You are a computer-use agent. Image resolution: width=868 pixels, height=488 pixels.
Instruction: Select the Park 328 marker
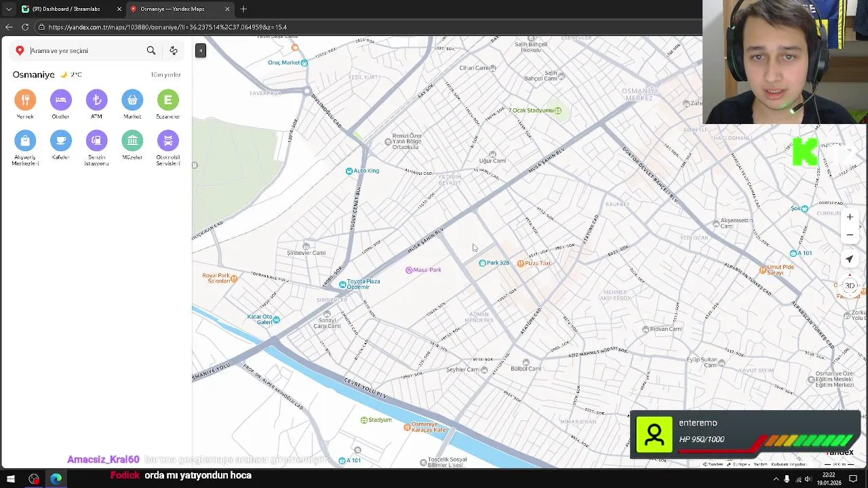coord(482,263)
